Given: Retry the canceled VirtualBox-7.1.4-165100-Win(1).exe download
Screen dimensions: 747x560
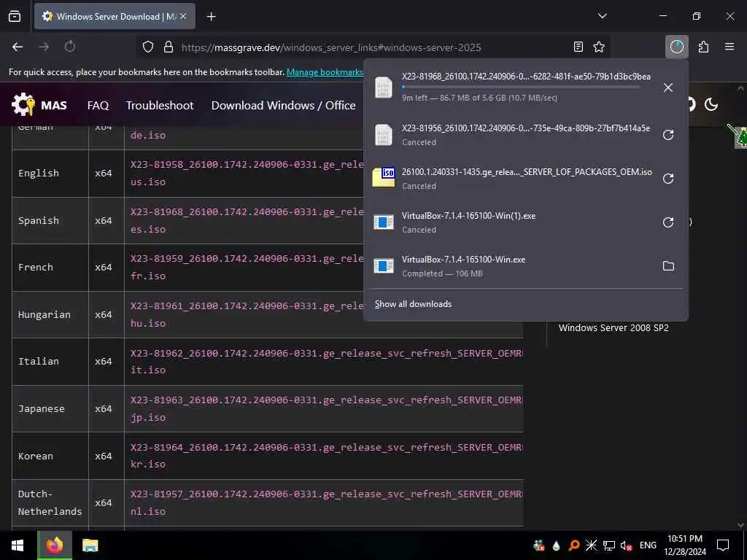Looking at the screenshot, I should point(668,222).
